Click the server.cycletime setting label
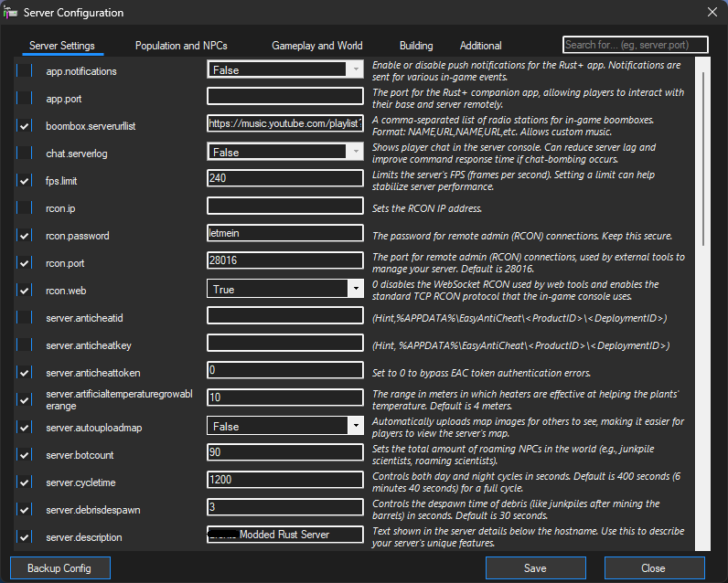728x583 pixels. pyautogui.click(x=80, y=482)
